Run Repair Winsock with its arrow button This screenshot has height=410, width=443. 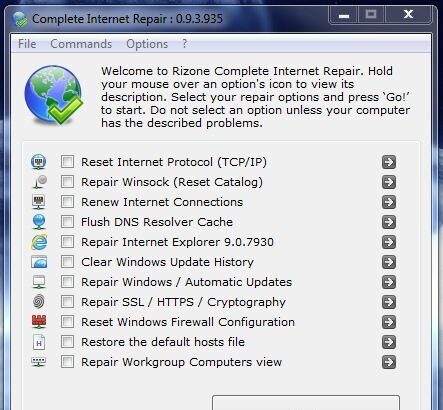pyautogui.click(x=389, y=182)
